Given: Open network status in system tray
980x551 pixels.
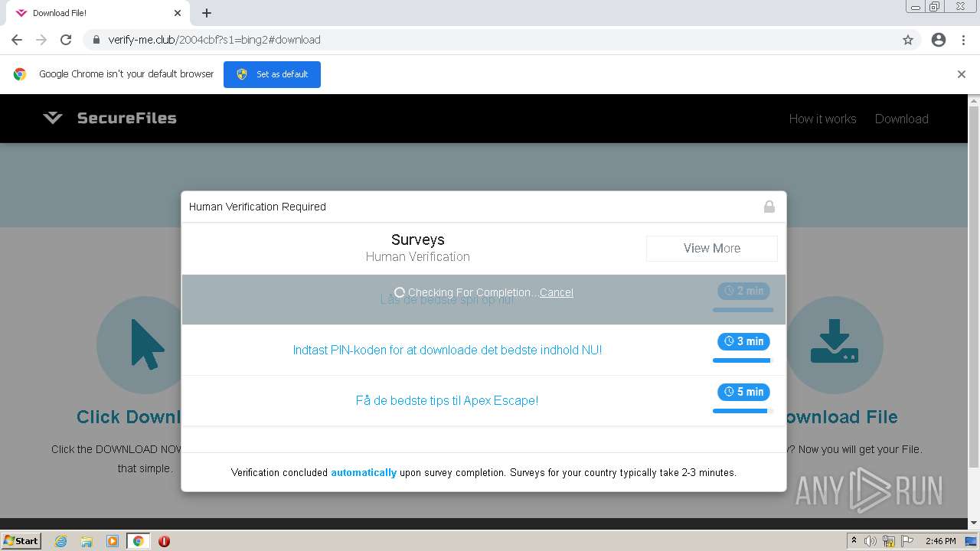Looking at the screenshot, I should tap(889, 541).
